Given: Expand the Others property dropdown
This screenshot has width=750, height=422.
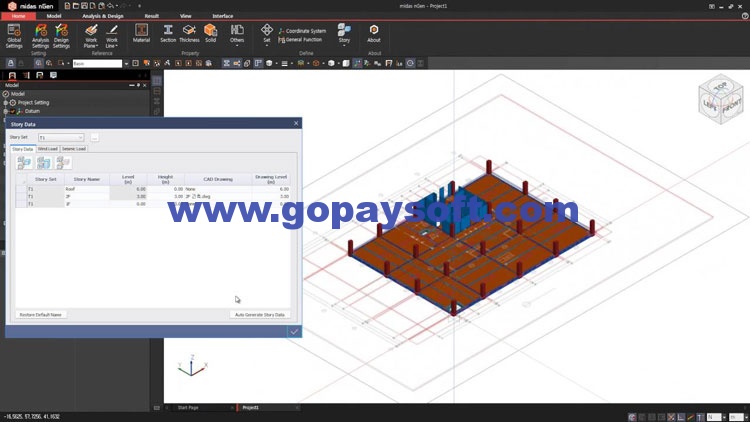Looking at the screenshot, I should click(237, 35).
